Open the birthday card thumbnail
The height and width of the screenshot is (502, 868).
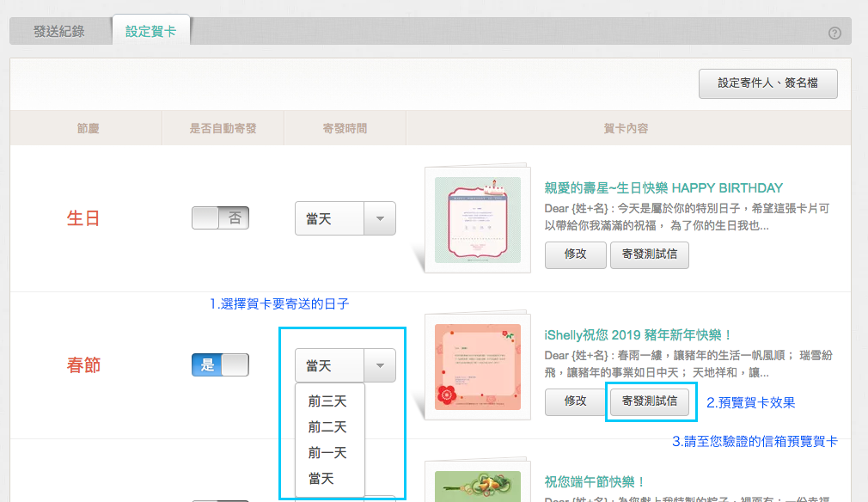[477, 219]
